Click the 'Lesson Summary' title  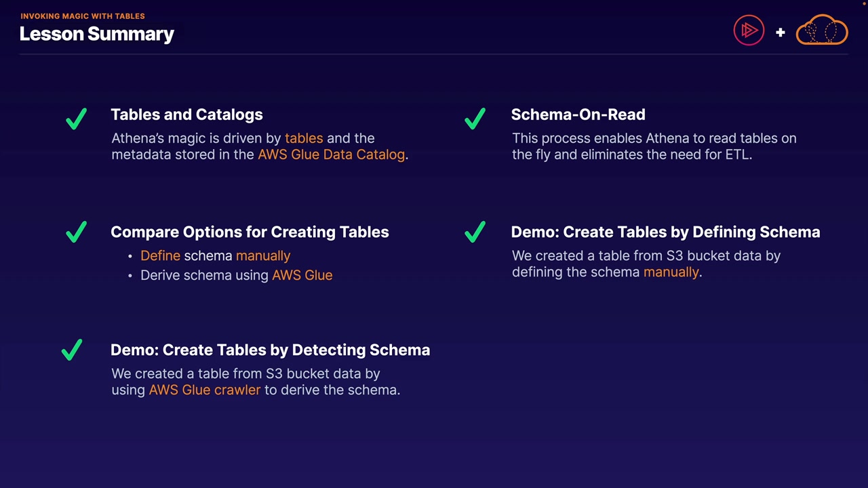(97, 34)
